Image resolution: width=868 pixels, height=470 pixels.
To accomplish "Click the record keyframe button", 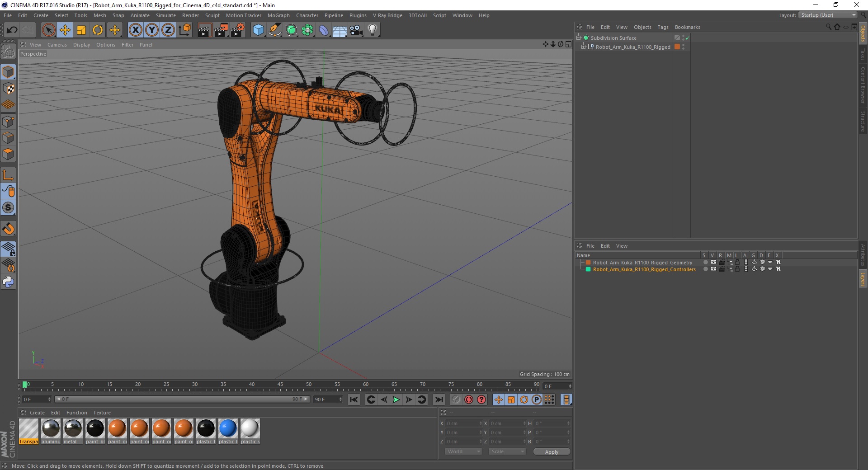I will pos(456,399).
